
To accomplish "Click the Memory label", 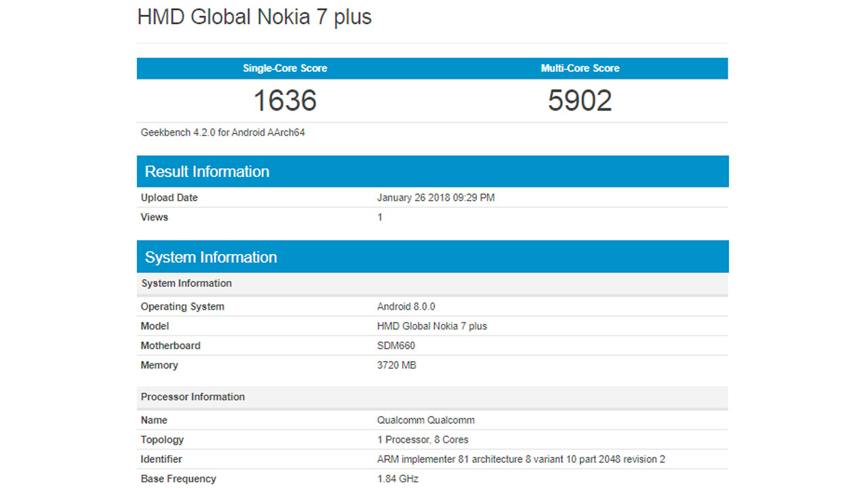I will pyautogui.click(x=159, y=365).
